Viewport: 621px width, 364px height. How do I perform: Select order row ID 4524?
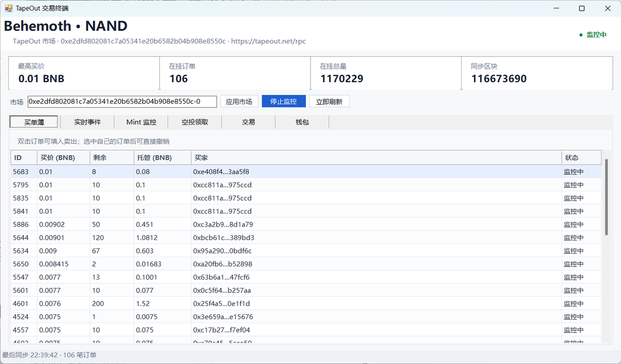click(306, 316)
